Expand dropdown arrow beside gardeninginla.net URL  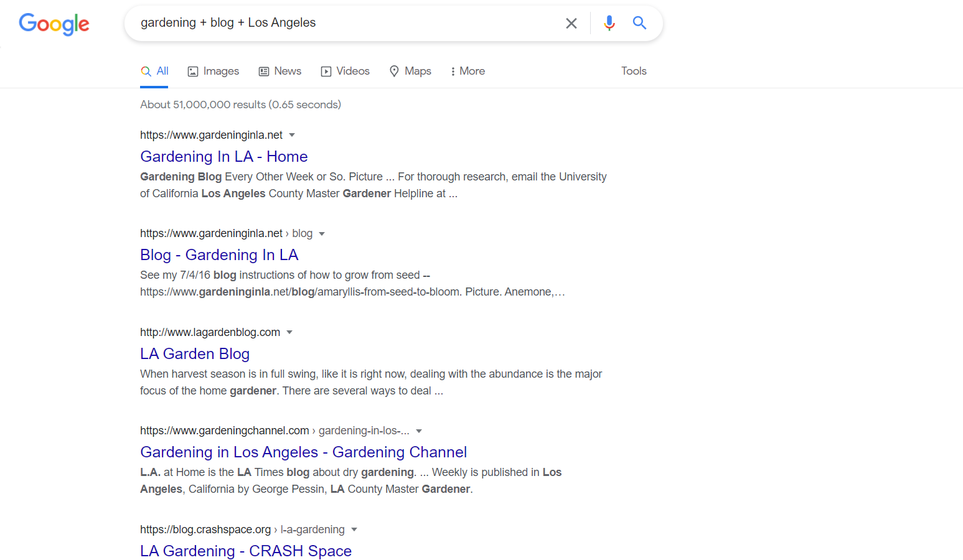(292, 135)
